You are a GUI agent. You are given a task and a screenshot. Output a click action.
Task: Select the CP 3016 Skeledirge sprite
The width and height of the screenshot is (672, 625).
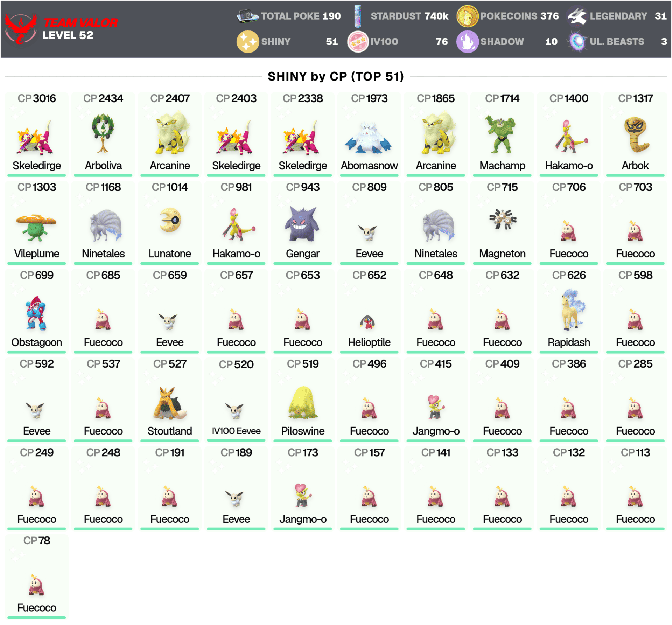point(34,138)
